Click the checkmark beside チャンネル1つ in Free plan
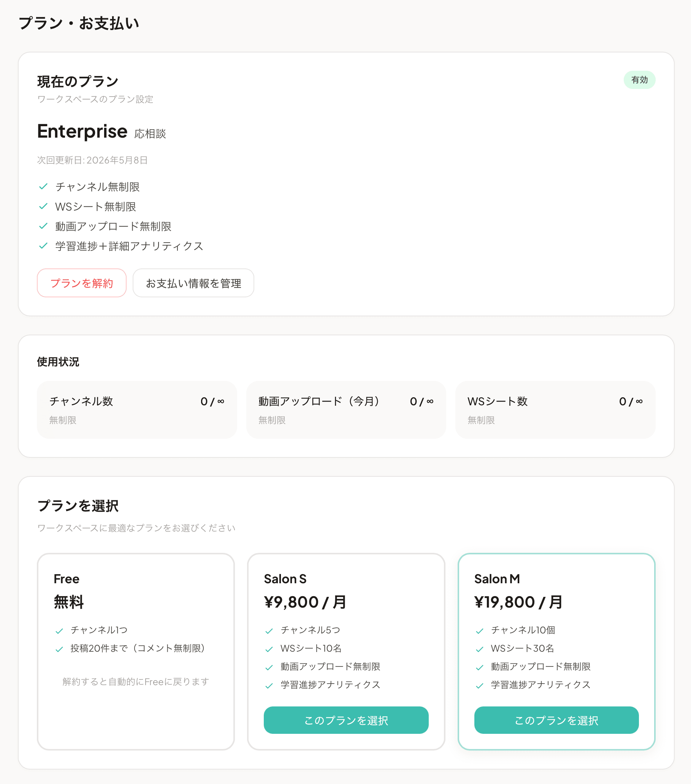This screenshot has width=691, height=784. click(x=59, y=630)
